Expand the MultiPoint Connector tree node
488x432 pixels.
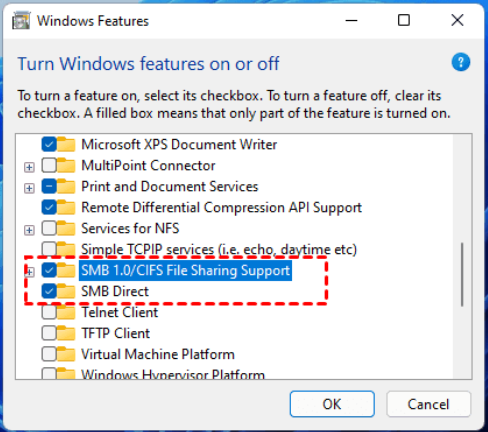click(29, 167)
